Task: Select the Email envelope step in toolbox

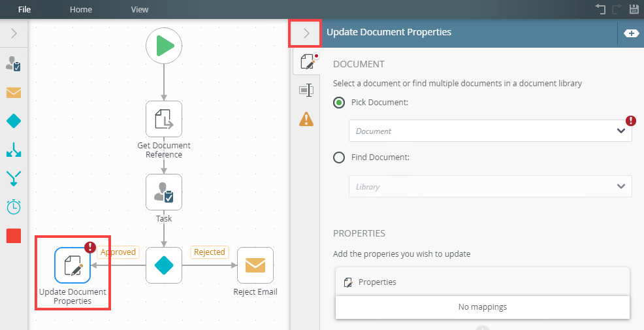Action: [x=14, y=93]
